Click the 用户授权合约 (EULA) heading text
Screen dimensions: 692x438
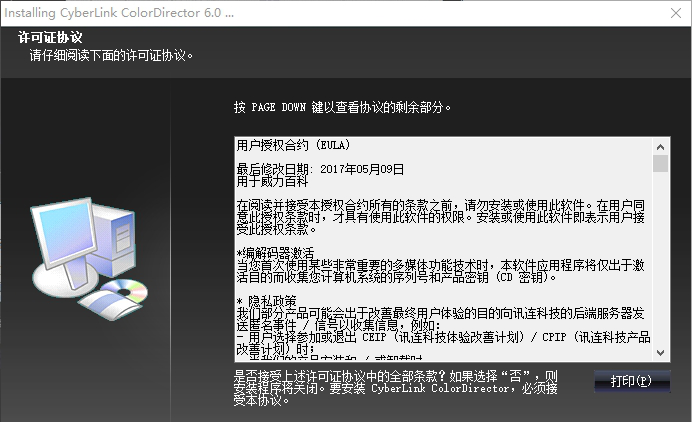click(x=293, y=145)
